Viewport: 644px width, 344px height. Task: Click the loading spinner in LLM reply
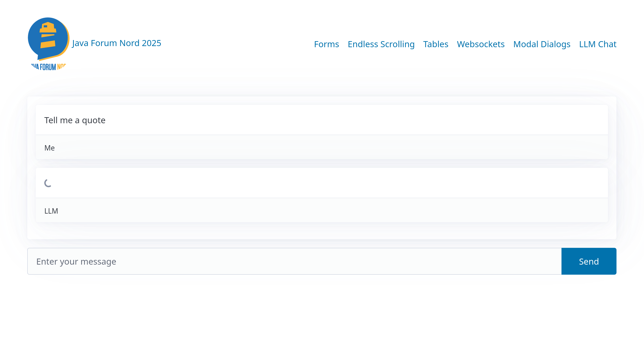(x=48, y=183)
